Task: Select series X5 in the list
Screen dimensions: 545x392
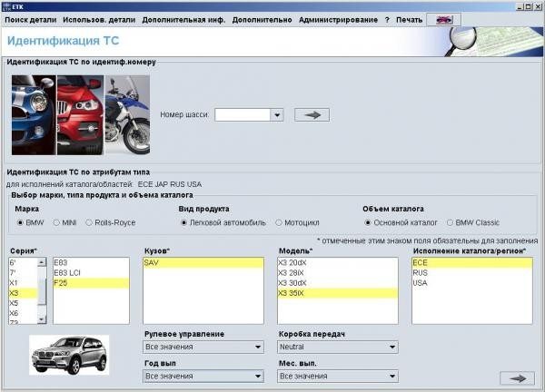Action: 23,303
